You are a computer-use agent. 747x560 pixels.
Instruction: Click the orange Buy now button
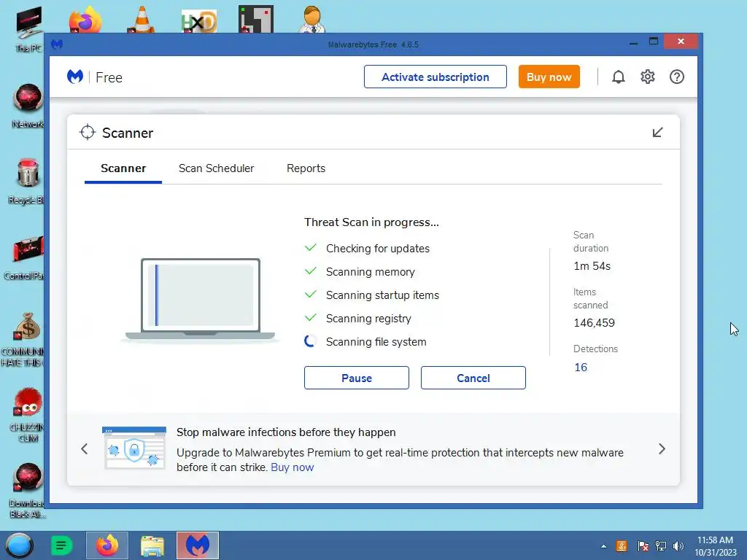pyautogui.click(x=549, y=77)
